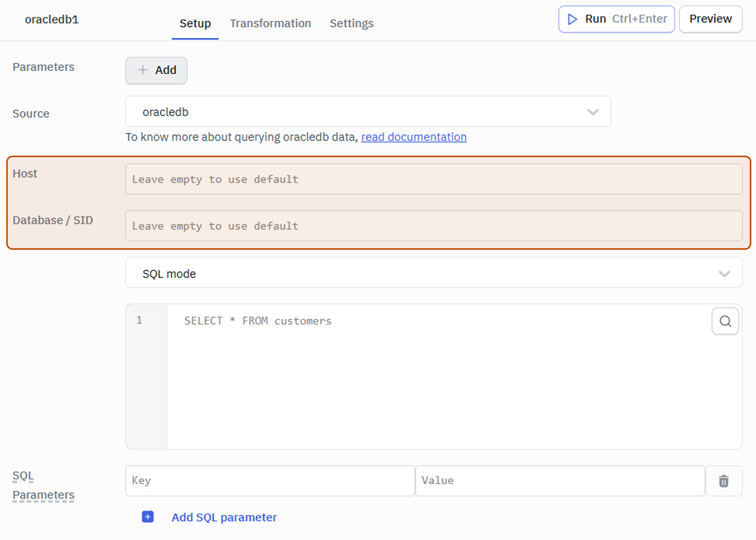Focus the SQL parameter Key field

click(270, 481)
